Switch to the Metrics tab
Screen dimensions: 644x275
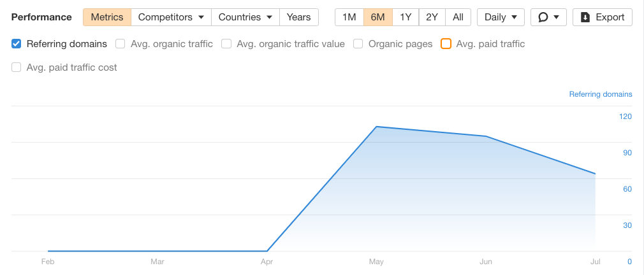tap(107, 17)
